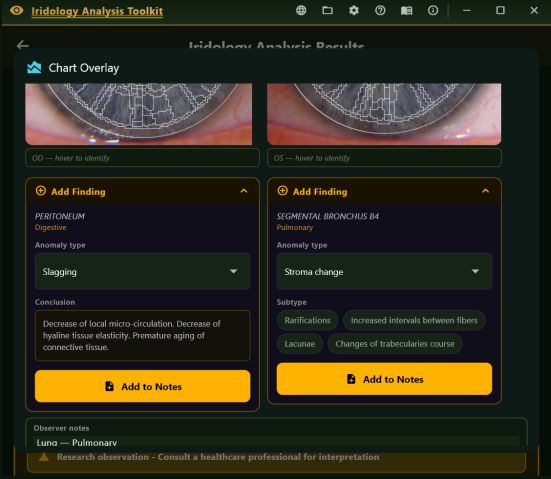This screenshot has width=551, height=479.
Task: Click the Research observation disclaimer text
Action: click(x=218, y=457)
